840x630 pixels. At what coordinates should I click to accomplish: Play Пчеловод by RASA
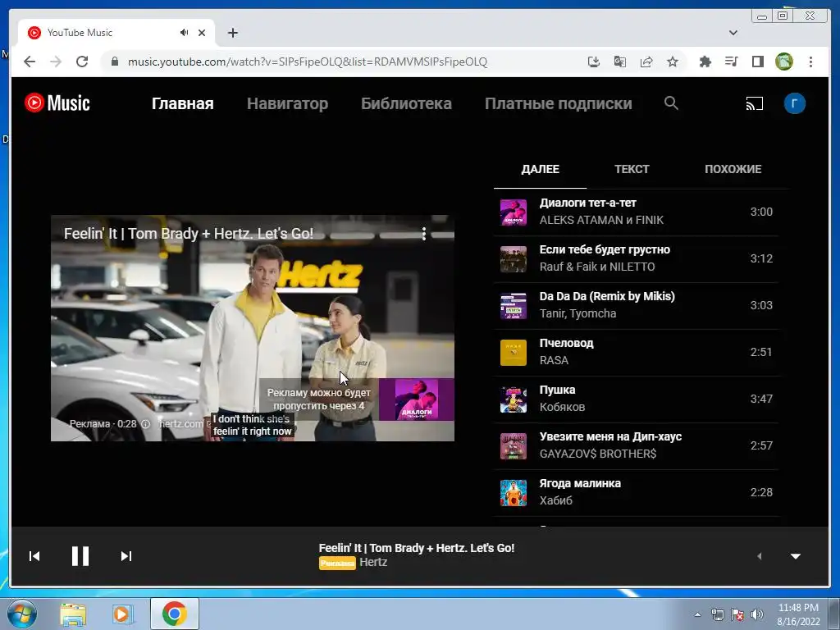point(636,352)
